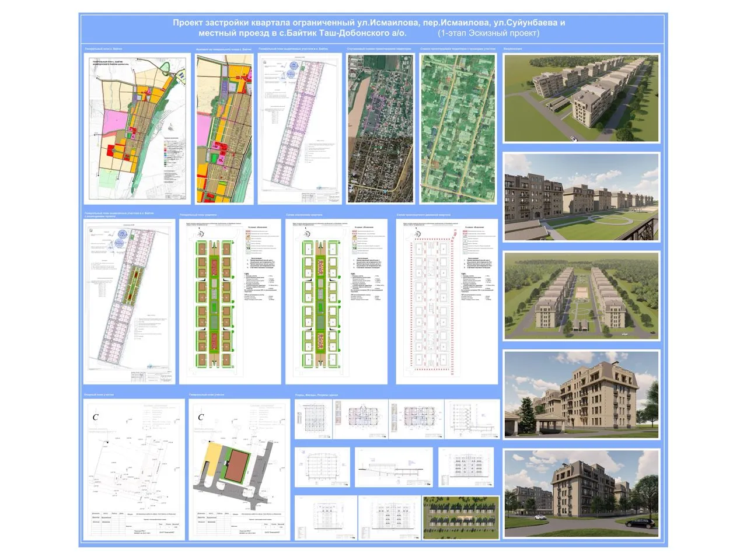This screenshot has width=747, height=560.
Task: Select the courtyard lawn rendering with balcony railing
Action: click(x=581, y=197)
